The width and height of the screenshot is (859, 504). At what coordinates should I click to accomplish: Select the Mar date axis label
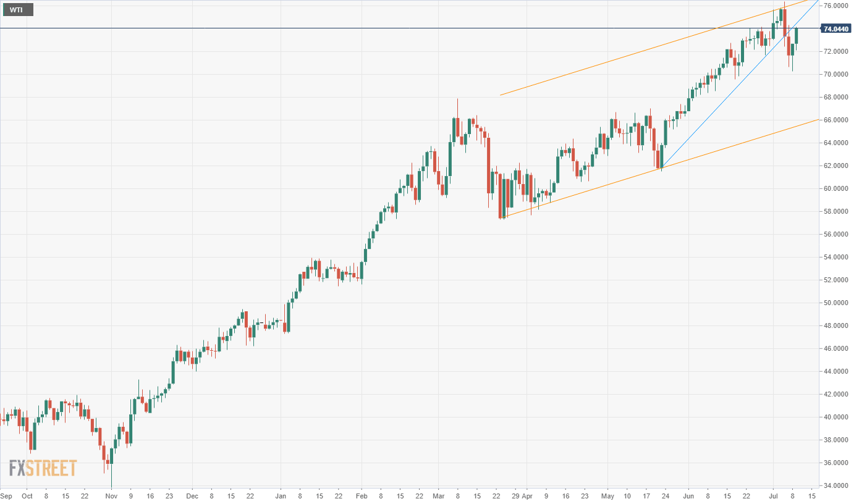438,496
